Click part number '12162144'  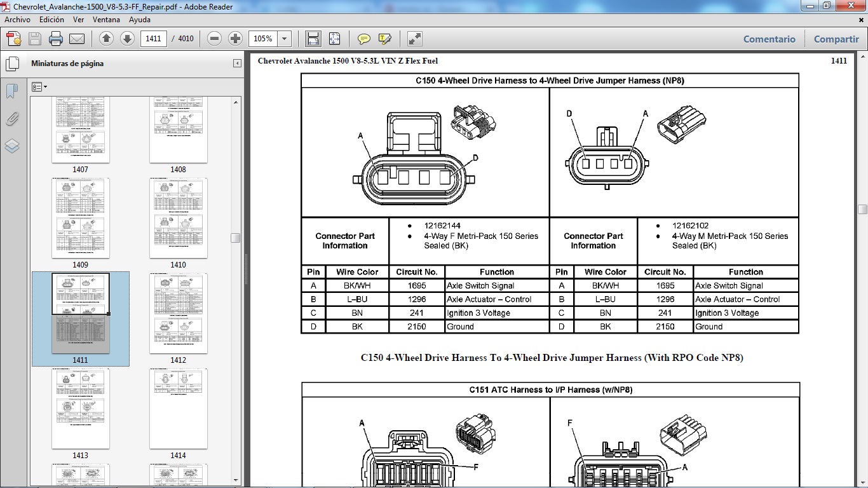pyautogui.click(x=442, y=226)
